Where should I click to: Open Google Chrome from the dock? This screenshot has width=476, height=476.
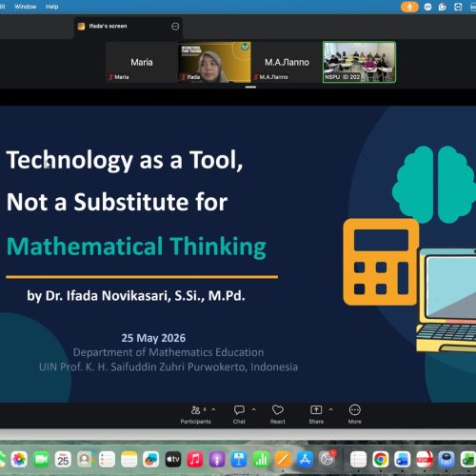click(x=381, y=459)
